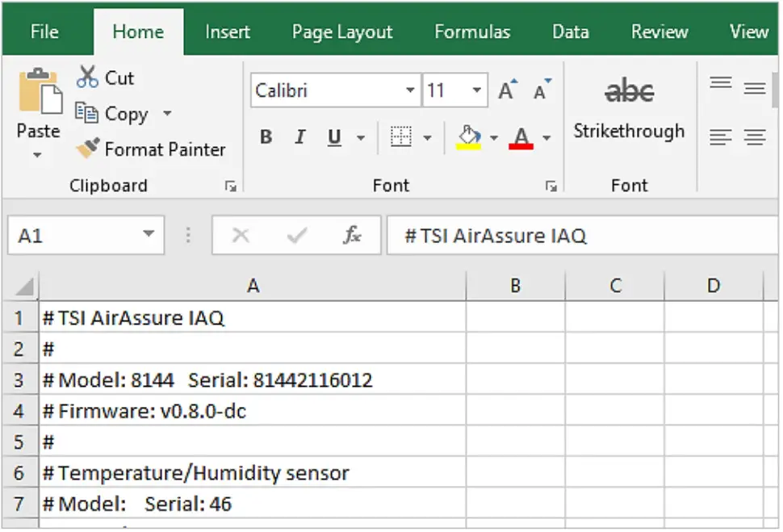
Task: Toggle Bold formatting
Action: (266, 136)
